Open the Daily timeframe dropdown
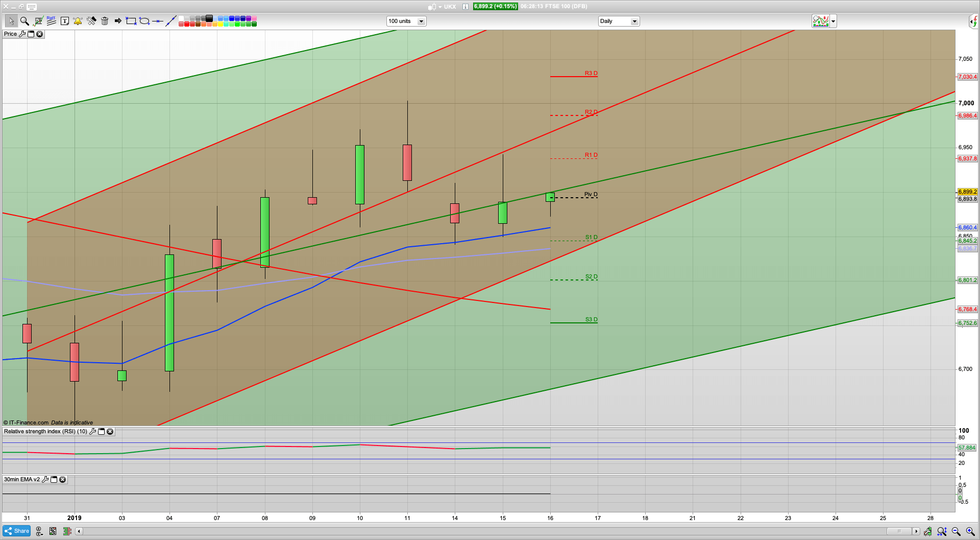This screenshot has width=980, height=540. pos(619,21)
